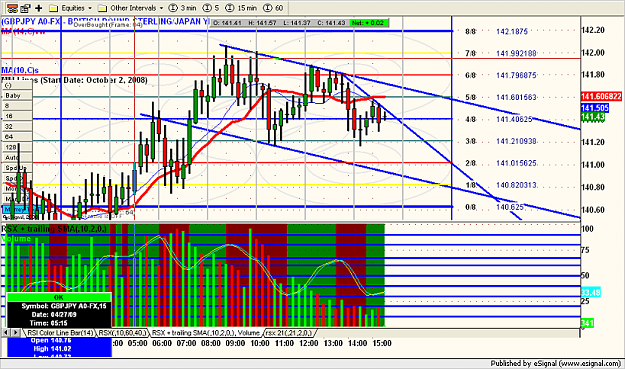Click the red 141.606822 price marker
Viewport: 625px width, 369px height.
pyautogui.click(x=601, y=96)
